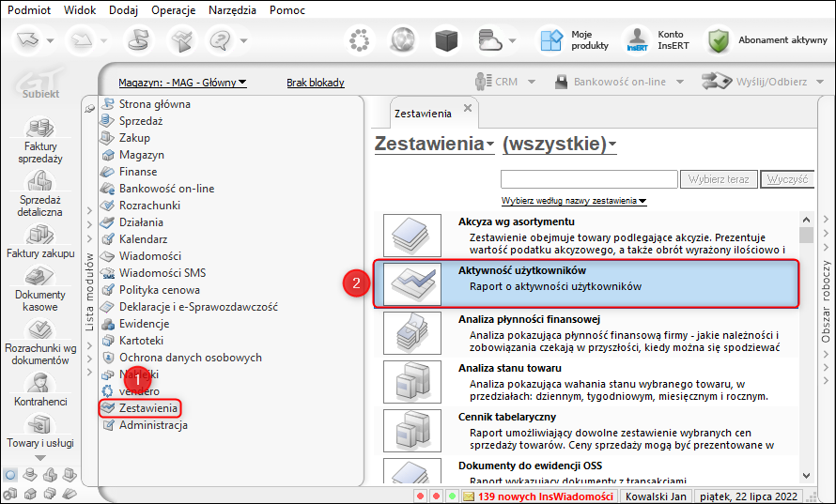Open Ochrona danych osobowych module
This screenshot has height=504, width=836.
coord(191,358)
